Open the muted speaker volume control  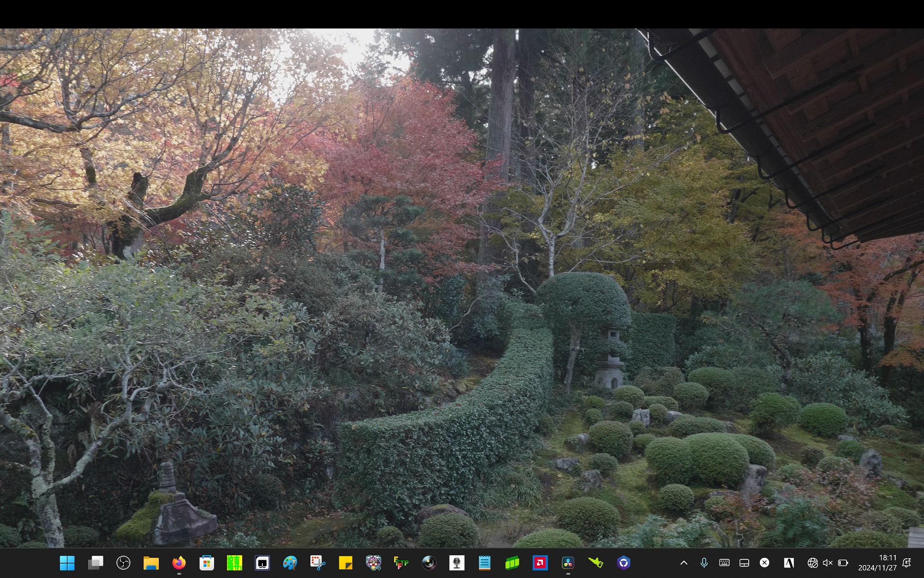pyautogui.click(x=828, y=563)
